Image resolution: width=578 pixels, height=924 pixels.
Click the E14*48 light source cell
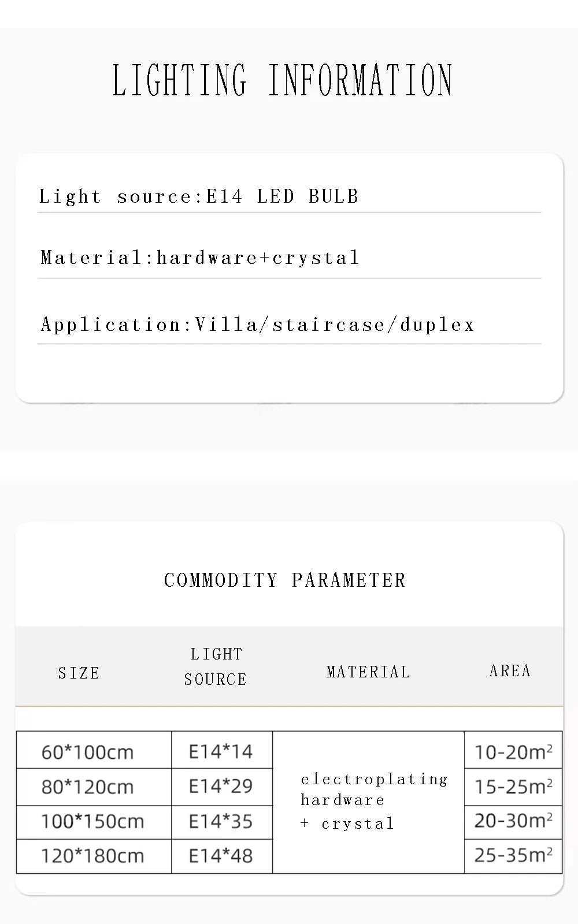222,856
